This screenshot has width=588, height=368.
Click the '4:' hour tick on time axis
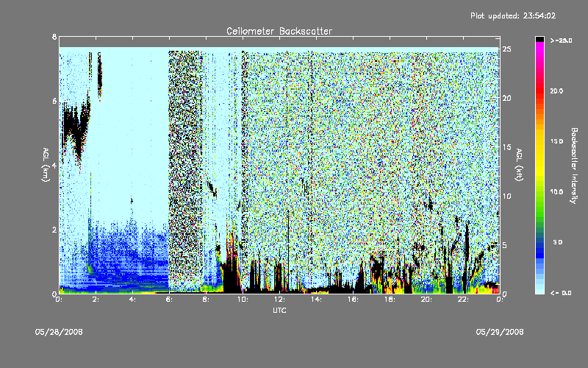tap(133, 300)
